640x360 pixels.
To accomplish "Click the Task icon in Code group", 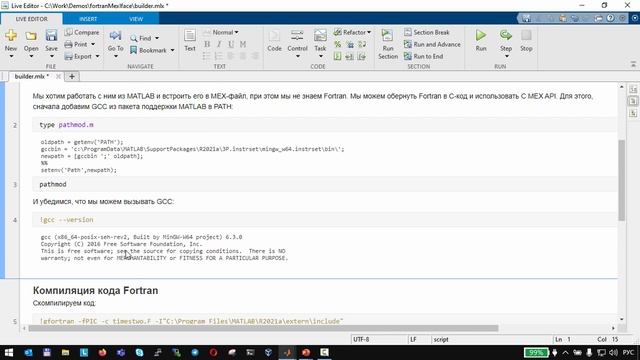I will click(320, 36).
